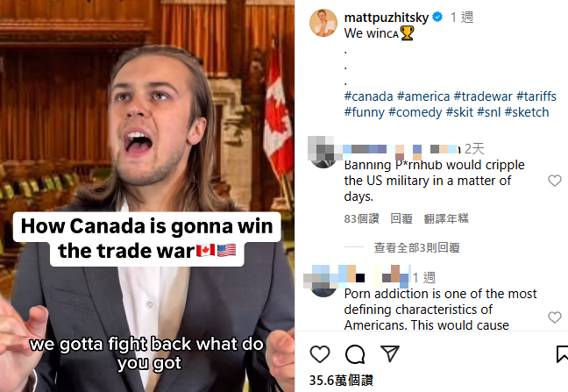Image resolution: width=568 pixels, height=392 pixels.
Task: Open the #canada hashtag
Action: 368,96
